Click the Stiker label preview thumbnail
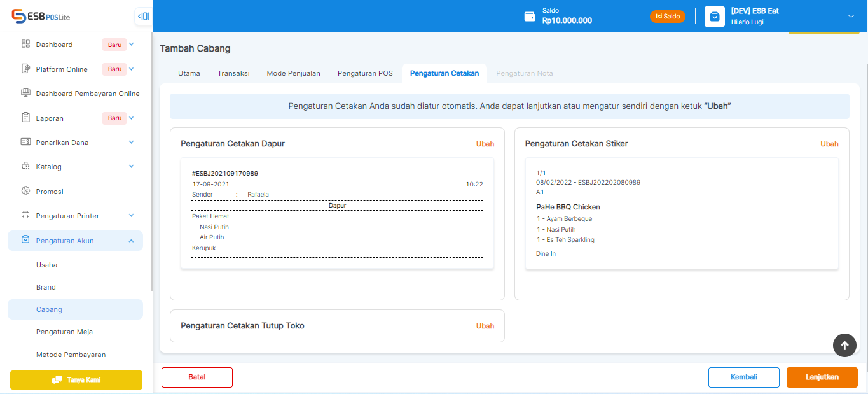The height and width of the screenshot is (394, 868). click(x=682, y=213)
